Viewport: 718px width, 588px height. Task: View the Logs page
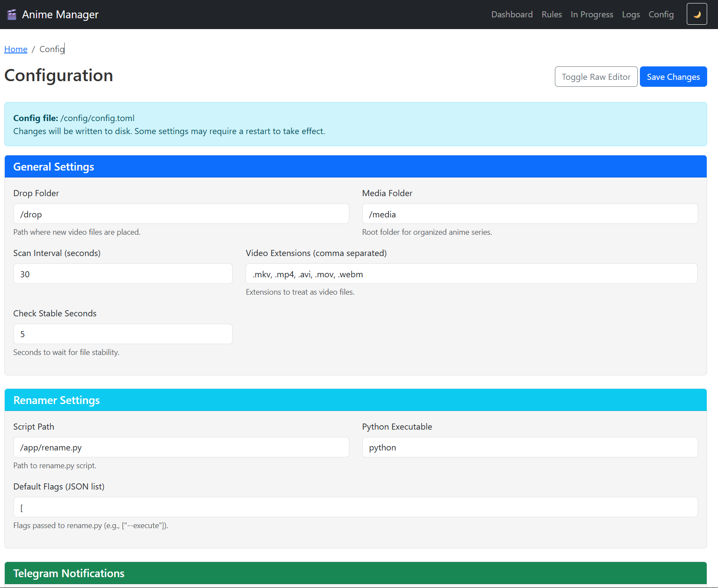click(x=631, y=14)
